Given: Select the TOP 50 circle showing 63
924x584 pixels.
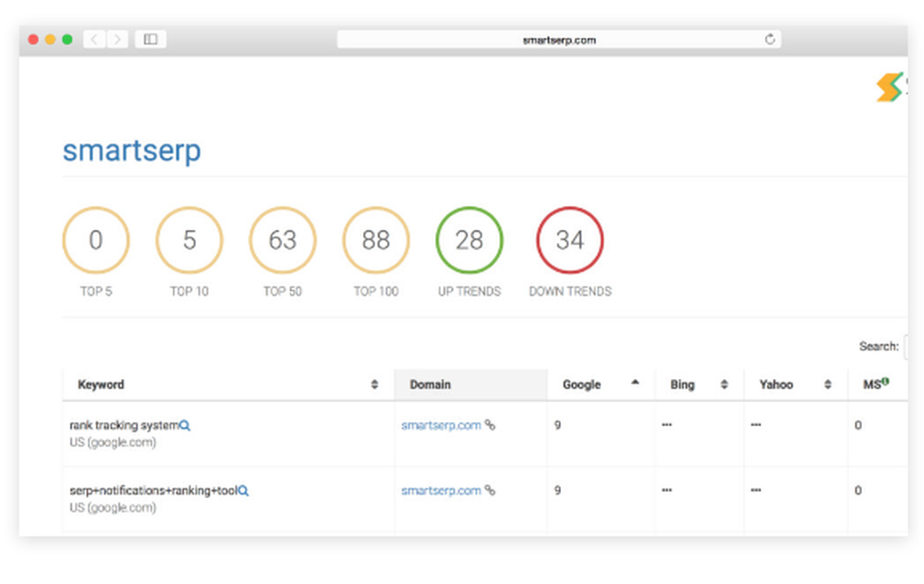Looking at the screenshot, I should coord(282,240).
